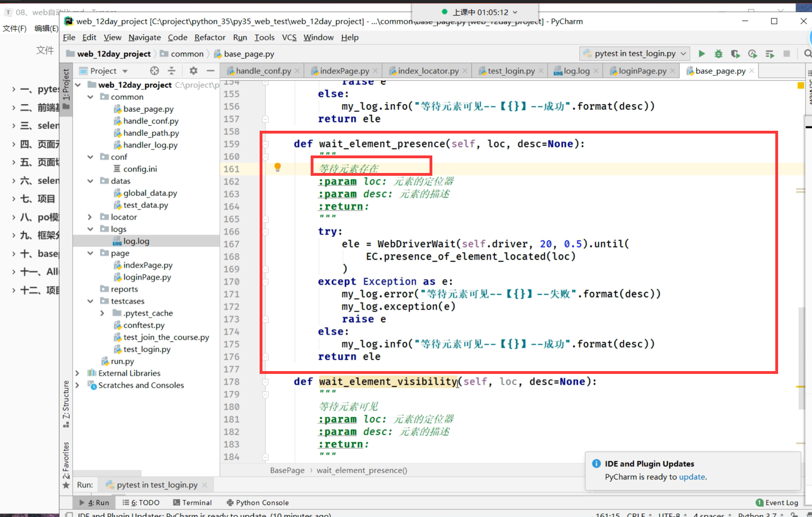Click the yellow inspection indicator at top of editor scrollbar
This screenshot has width=812, height=517.
[800, 85]
